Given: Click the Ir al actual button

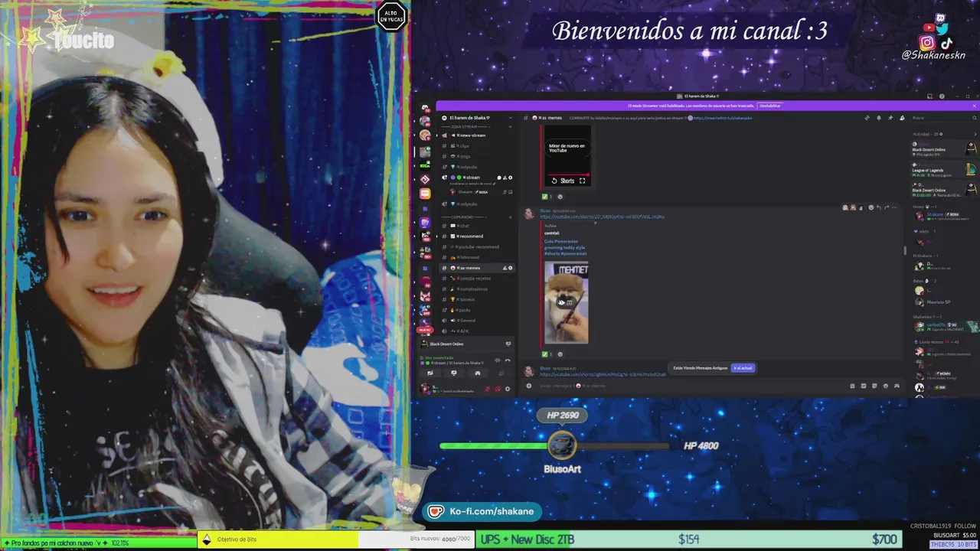Looking at the screenshot, I should point(743,368).
